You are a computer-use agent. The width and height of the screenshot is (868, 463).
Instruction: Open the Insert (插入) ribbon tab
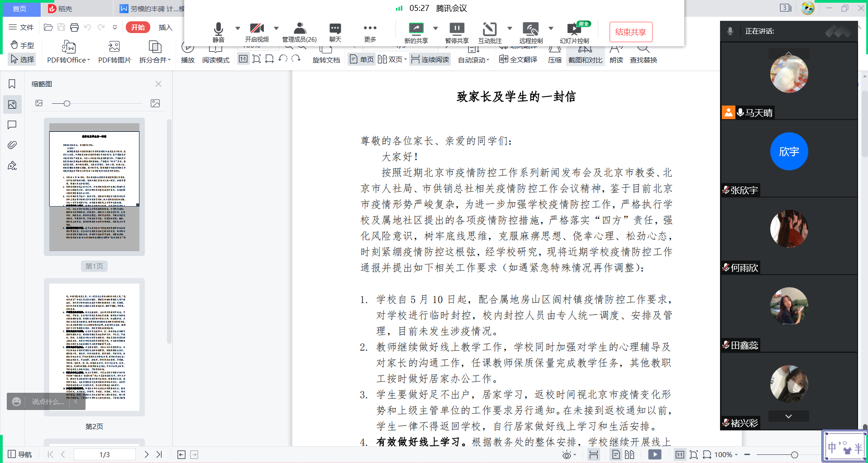point(165,27)
